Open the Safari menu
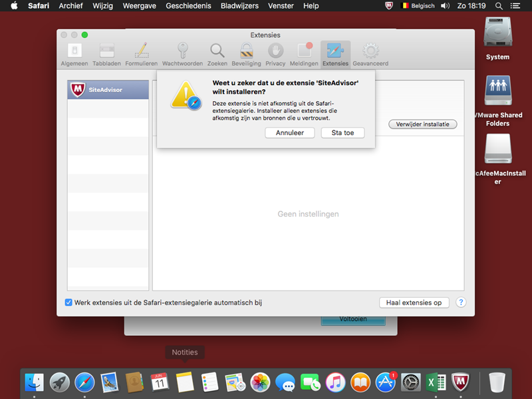 click(x=39, y=6)
